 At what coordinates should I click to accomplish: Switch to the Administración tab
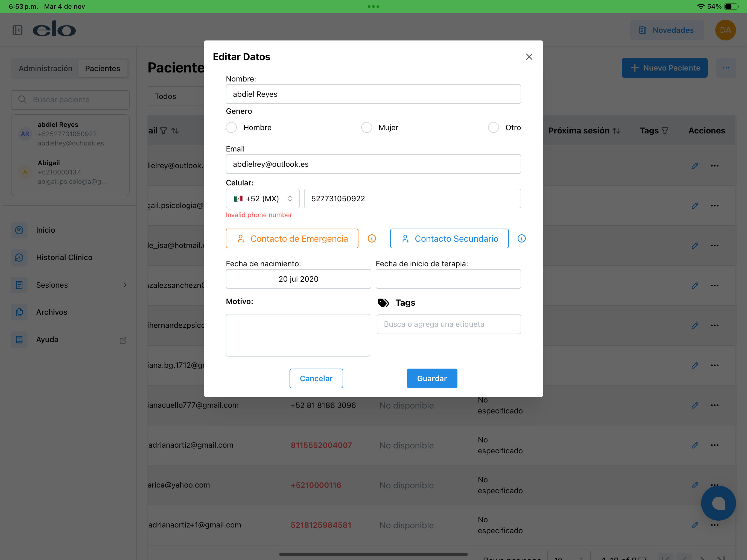(x=46, y=69)
